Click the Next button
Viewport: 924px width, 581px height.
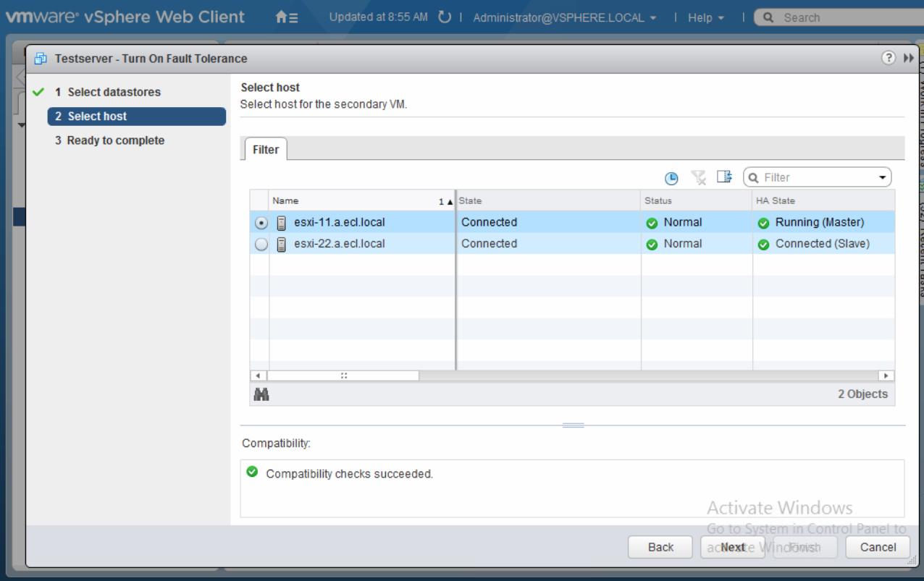[733, 547]
